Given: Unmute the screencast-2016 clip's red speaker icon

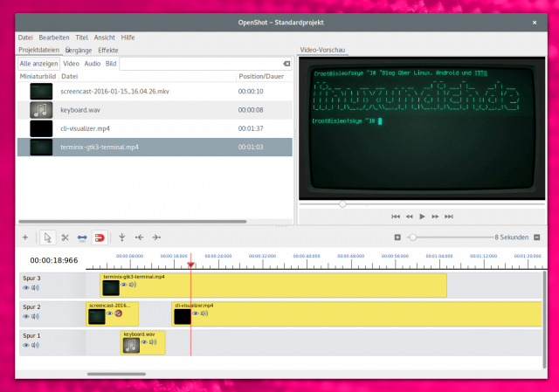Looking at the screenshot, I should coord(119,313).
